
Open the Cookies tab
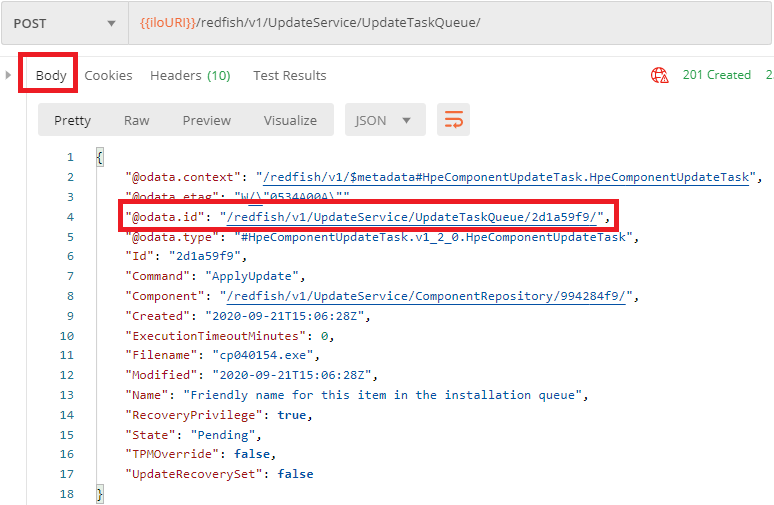[x=108, y=75]
